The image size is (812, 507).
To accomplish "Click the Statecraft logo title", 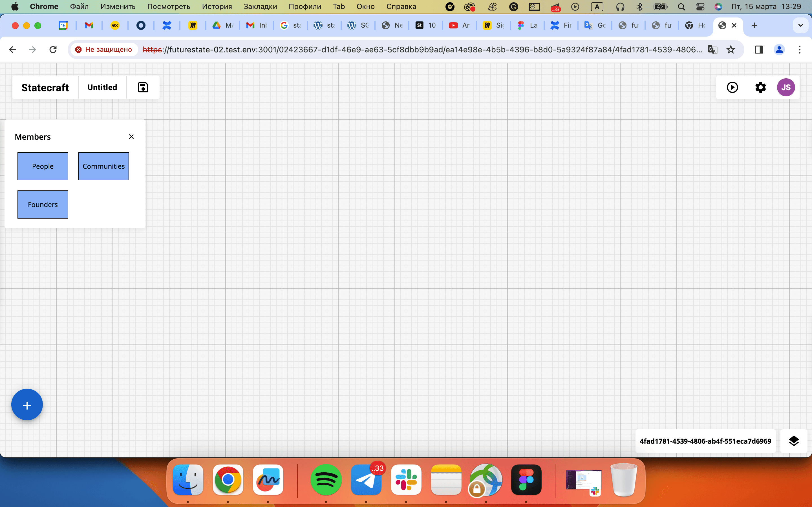I will 45,87.
